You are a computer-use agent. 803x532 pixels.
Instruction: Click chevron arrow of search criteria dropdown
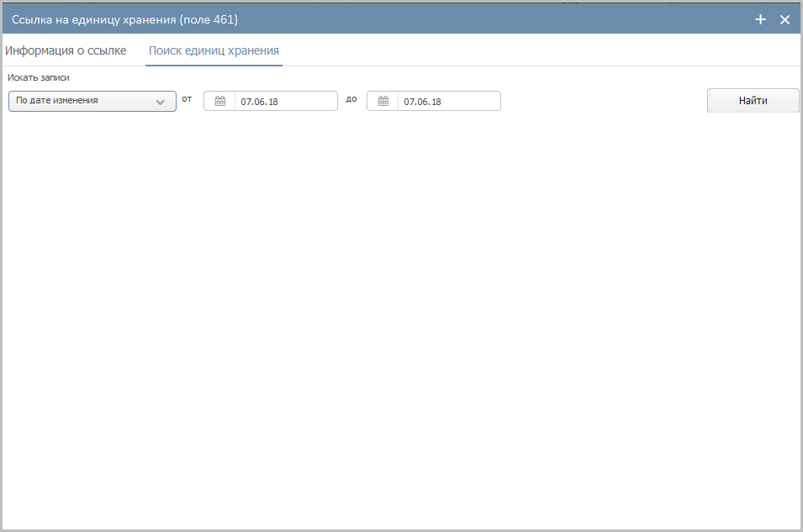tap(161, 102)
